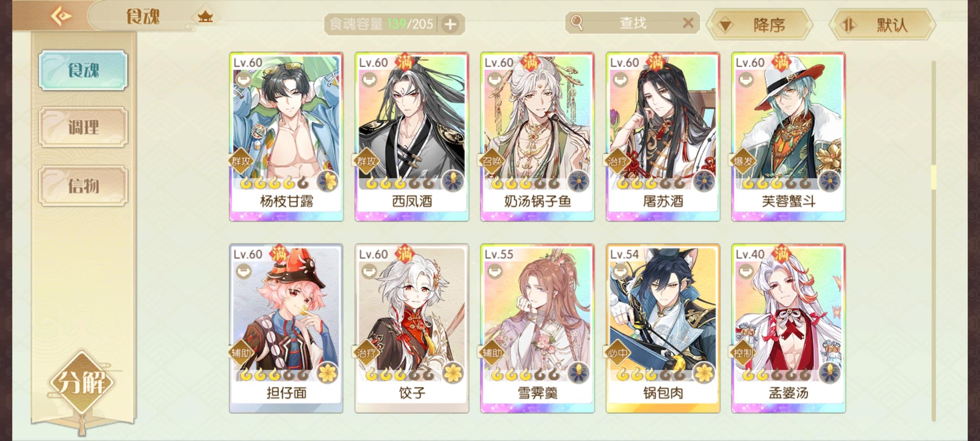Tap the magnifier search icon
Viewport: 980px width, 441px height.
pyautogui.click(x=577, y=22)
